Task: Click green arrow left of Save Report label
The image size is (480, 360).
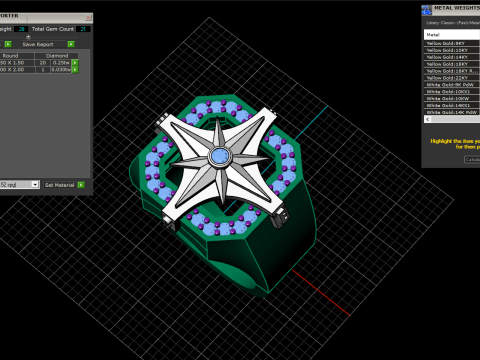Action: (8, 44)
